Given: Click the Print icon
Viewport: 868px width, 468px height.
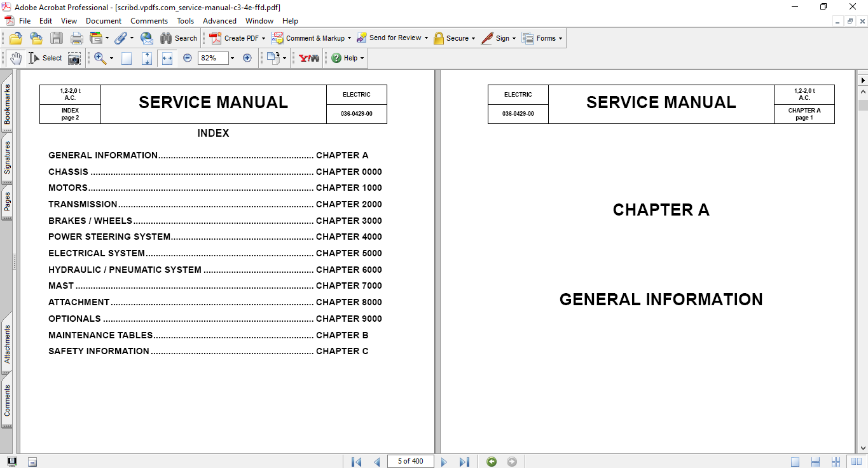Looking at the screenshot, I should click(x=77, y=38).
